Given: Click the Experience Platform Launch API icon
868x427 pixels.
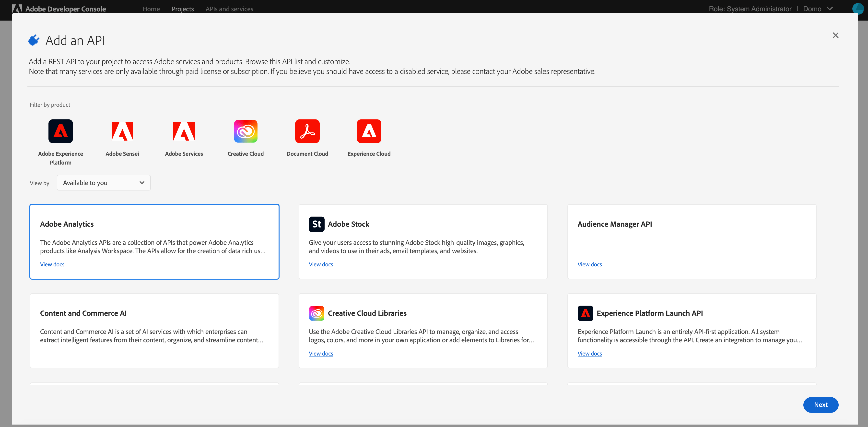Looking at the screenshot, I should 585,313.
